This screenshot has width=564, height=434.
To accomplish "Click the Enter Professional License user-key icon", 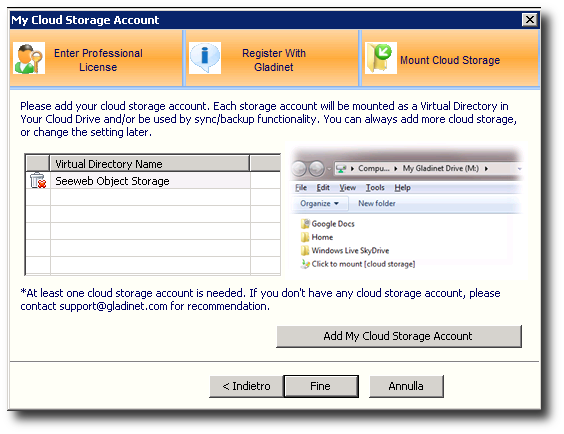I will [x=29, y=58].
